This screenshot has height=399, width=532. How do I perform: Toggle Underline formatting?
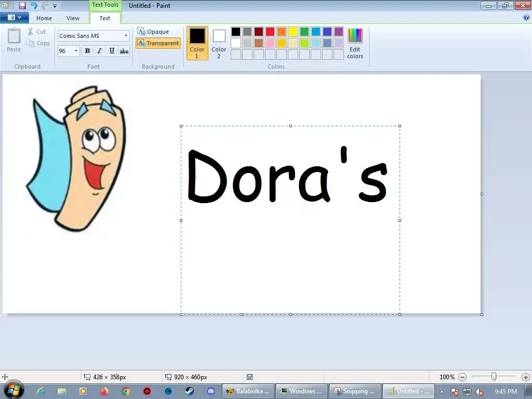pos(112,51)
